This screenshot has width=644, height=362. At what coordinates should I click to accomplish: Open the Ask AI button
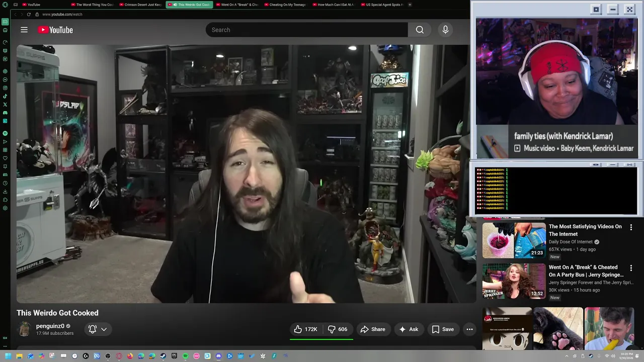click(409, 329)
